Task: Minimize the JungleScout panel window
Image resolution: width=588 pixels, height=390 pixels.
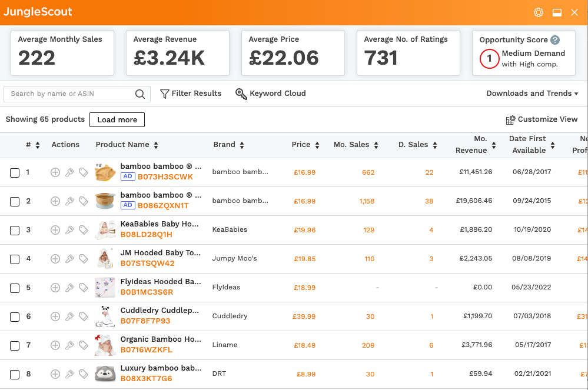Action: pyautogui.click(x=557, y=12)
